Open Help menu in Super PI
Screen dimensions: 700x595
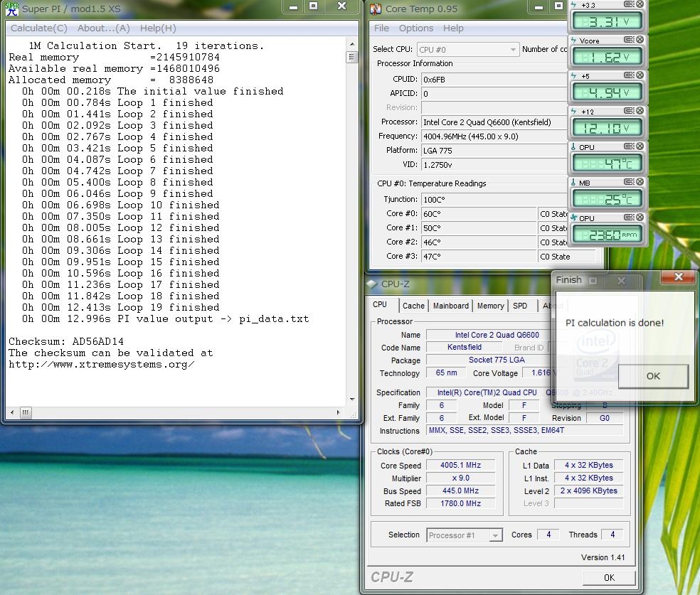click(x=158, y=28)
